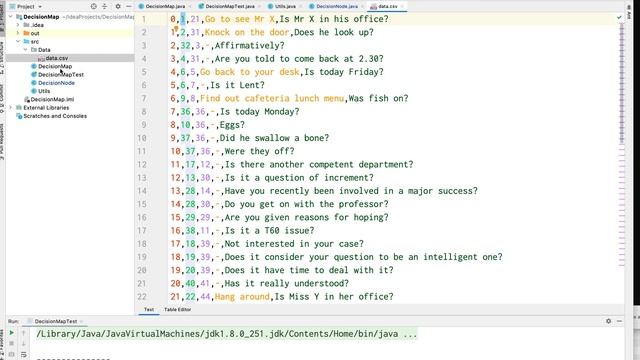Screen dimensions: 640x360
Task: Click text 'Hang around' on line 22
Action: (242, 297)
